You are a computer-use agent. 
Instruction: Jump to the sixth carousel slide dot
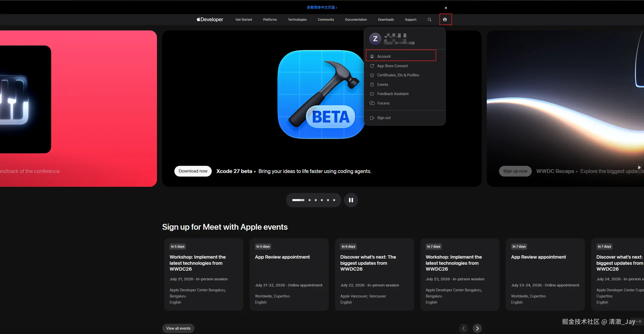pyautogui.click(x=334, y=200)
